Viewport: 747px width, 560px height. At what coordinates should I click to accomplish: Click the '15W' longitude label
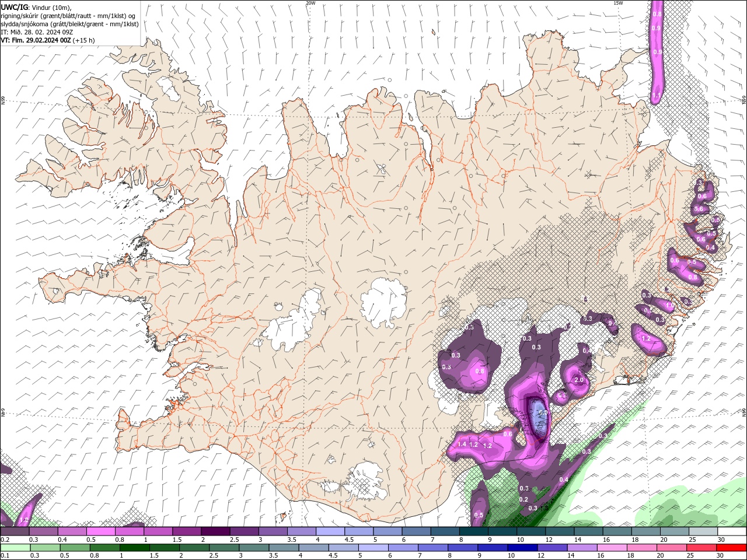[618, 3]
